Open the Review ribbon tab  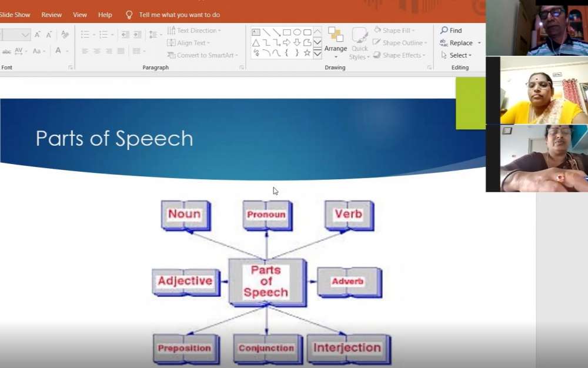[52, 15]
